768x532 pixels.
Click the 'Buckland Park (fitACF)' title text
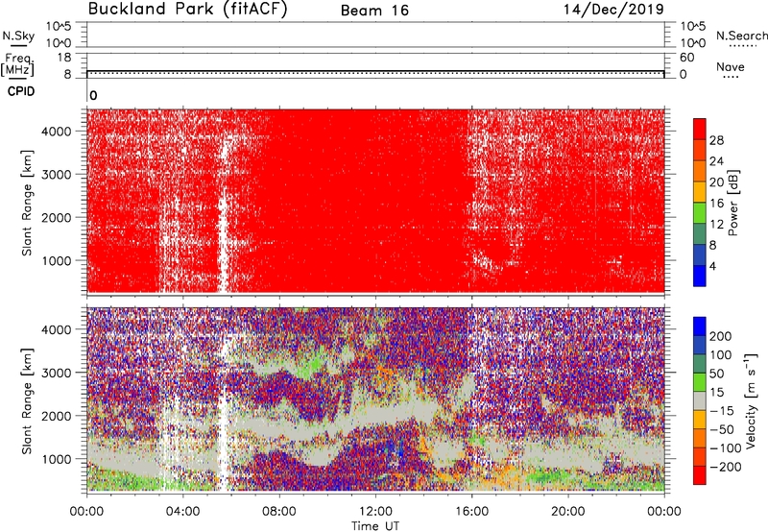(187, 9)
